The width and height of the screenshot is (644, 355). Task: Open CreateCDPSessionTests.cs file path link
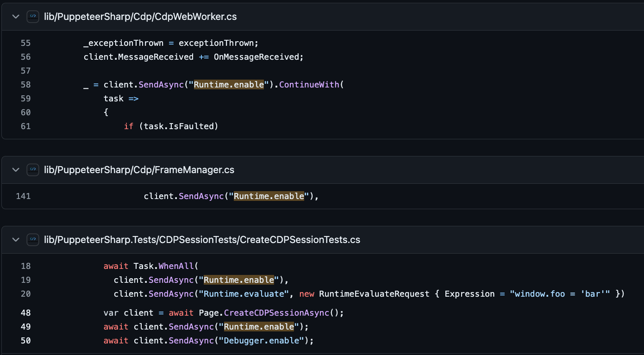point(202,240)
